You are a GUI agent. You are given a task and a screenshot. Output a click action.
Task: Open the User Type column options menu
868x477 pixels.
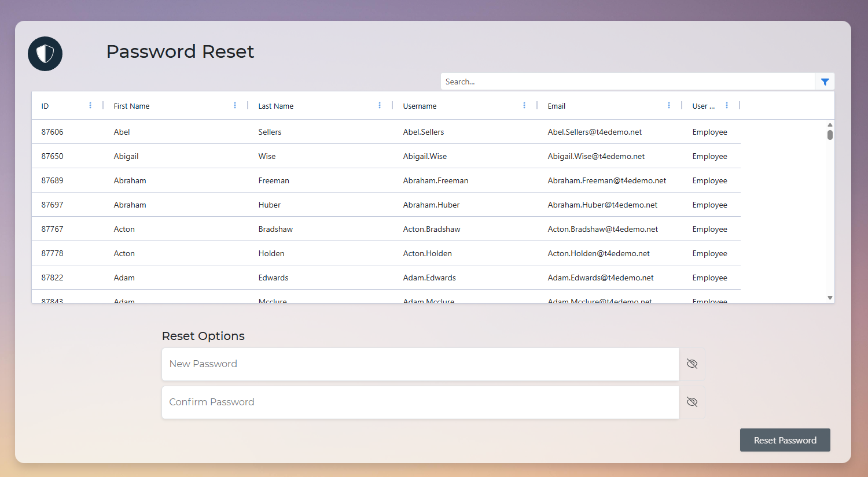pyautogui.click(x=727, y=105)
